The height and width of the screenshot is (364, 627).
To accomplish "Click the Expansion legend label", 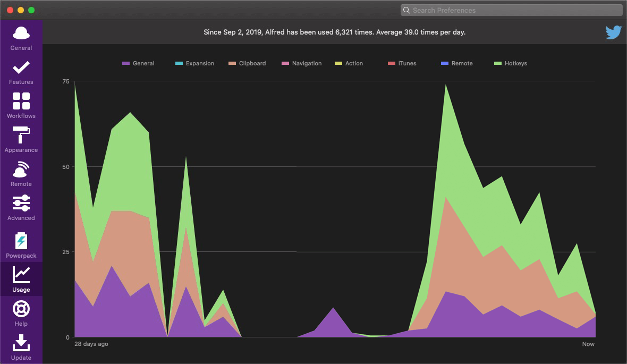I will click(x=200, y=63).
